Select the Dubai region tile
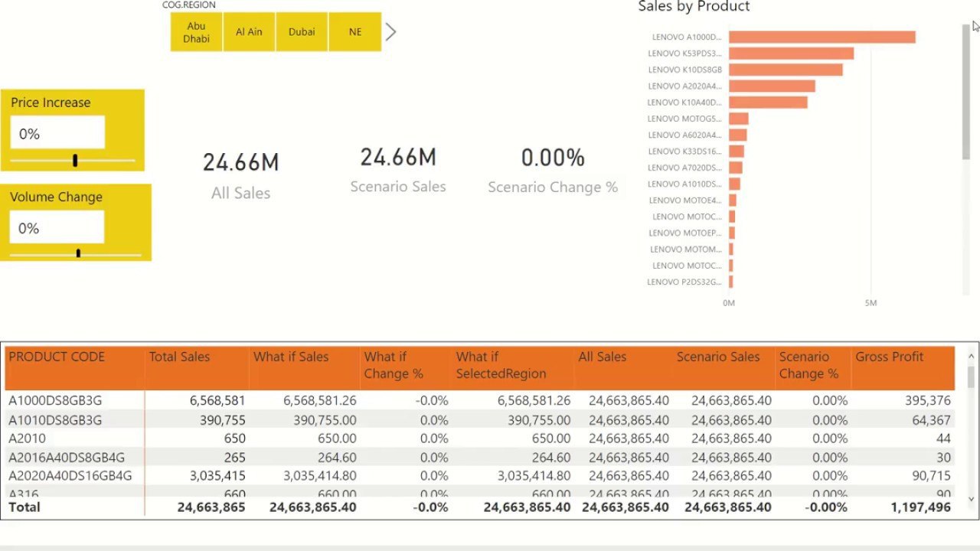This screenshot has height=551, width=980. tap(302, 32)
